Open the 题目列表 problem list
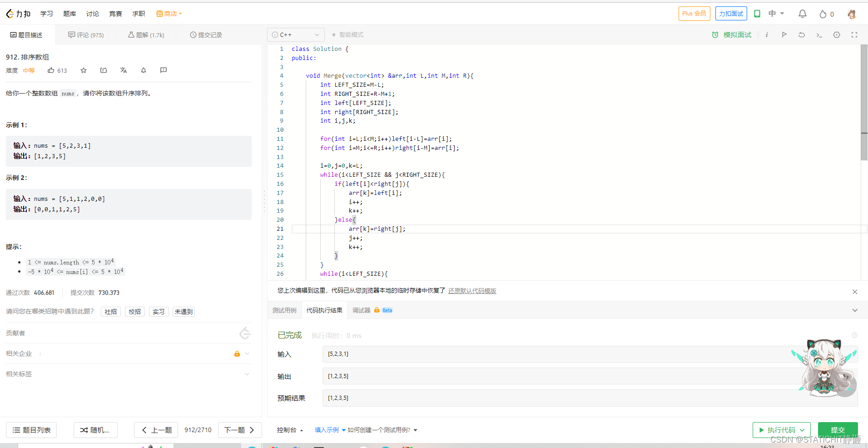868x448 pixels. [x=31, y=430]
